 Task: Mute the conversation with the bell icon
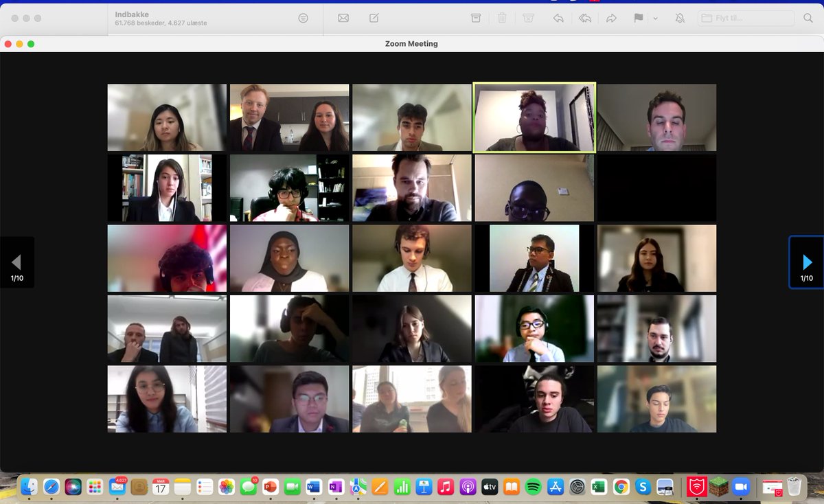[x=680, y=18]
